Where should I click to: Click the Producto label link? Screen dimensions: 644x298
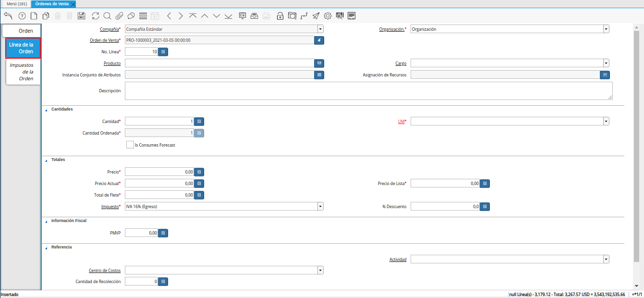click(x=112, y=63)
